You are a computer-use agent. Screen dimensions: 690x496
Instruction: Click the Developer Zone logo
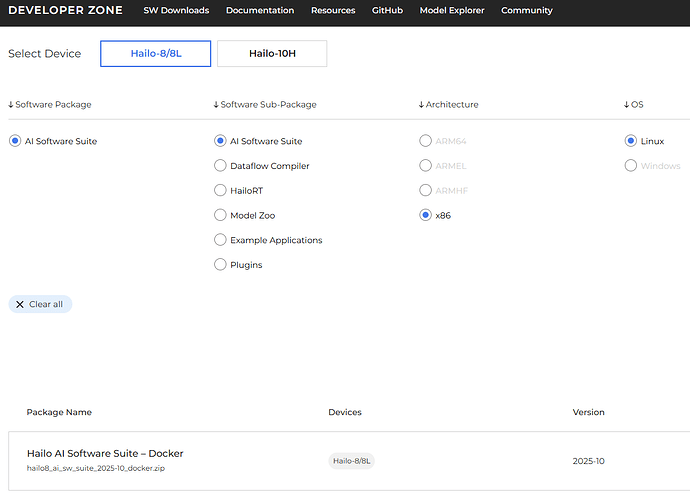coord(65,10)
